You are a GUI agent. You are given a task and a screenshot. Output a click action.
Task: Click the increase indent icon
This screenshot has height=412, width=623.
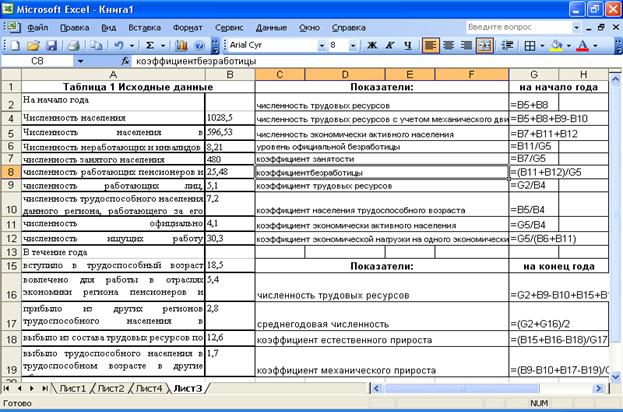click(507, 46)
